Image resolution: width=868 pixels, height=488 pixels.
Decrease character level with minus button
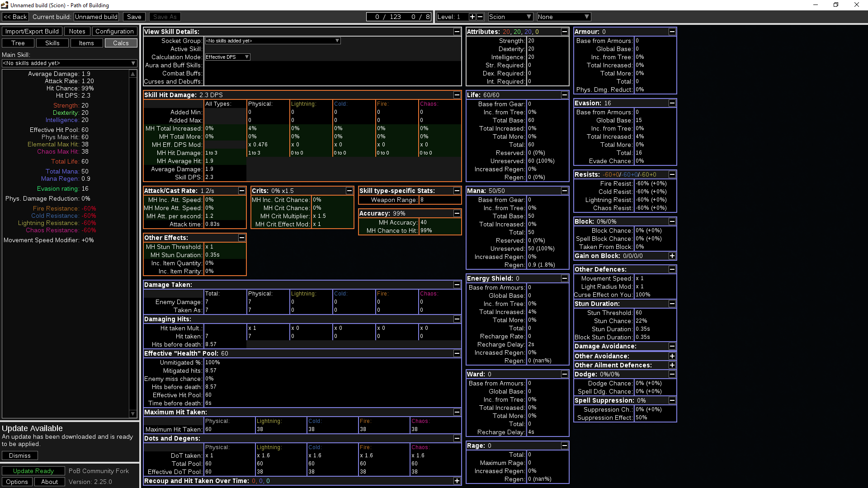481,17
